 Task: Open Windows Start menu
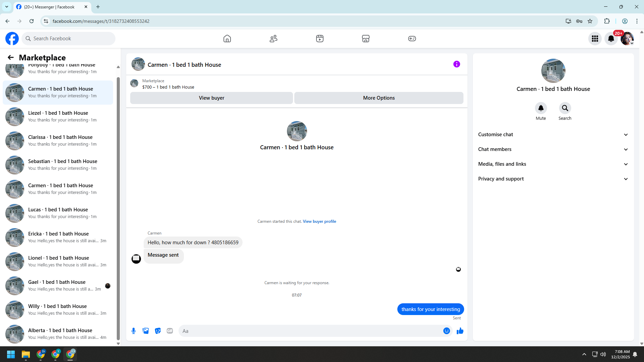tap(11, 354)
